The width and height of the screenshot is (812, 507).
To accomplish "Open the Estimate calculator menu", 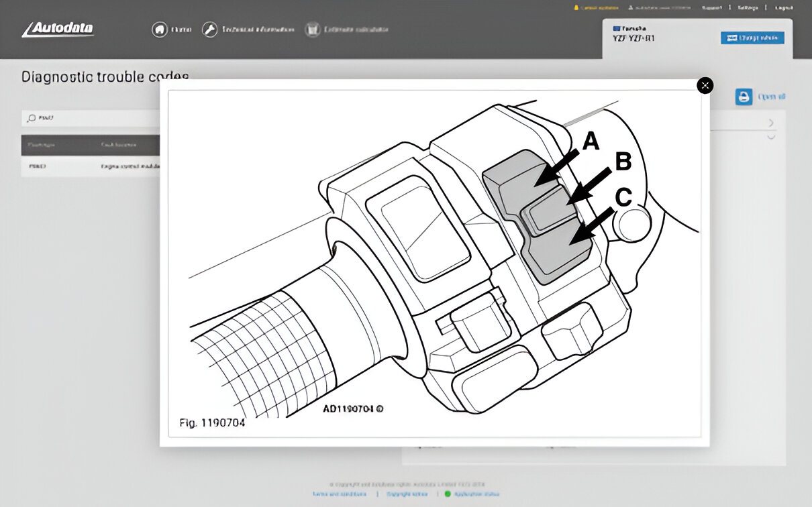I will 356,30.
